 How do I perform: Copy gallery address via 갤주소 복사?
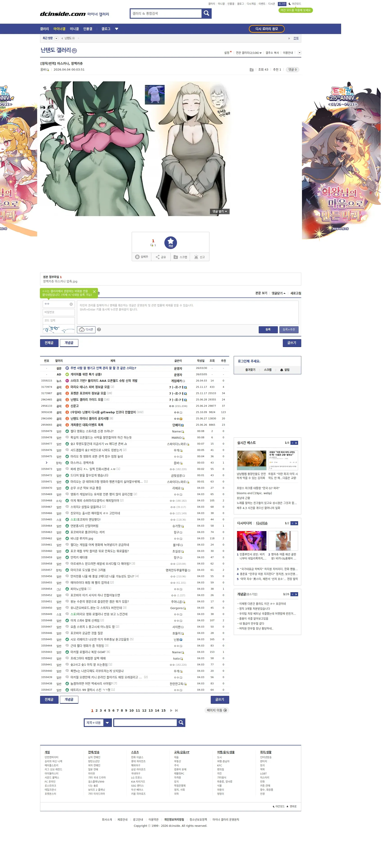click(x=272, y=53)
